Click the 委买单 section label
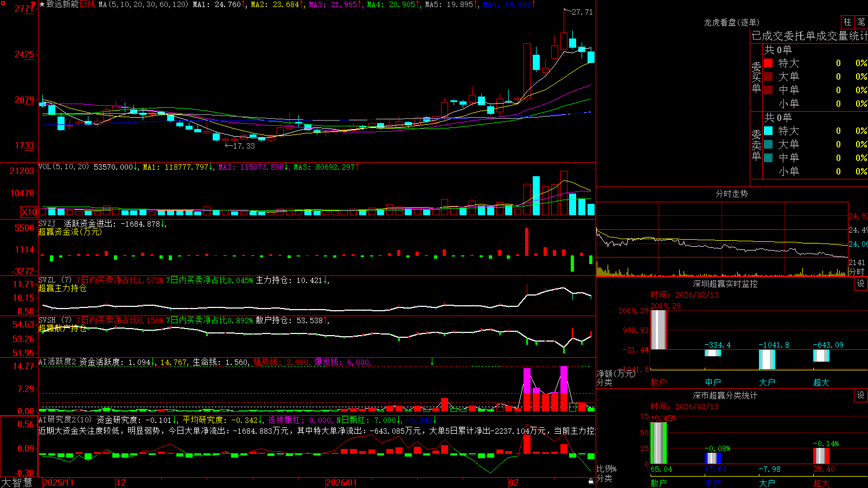The width and height of the screenshot is (868, 488). tap(756, 77)
